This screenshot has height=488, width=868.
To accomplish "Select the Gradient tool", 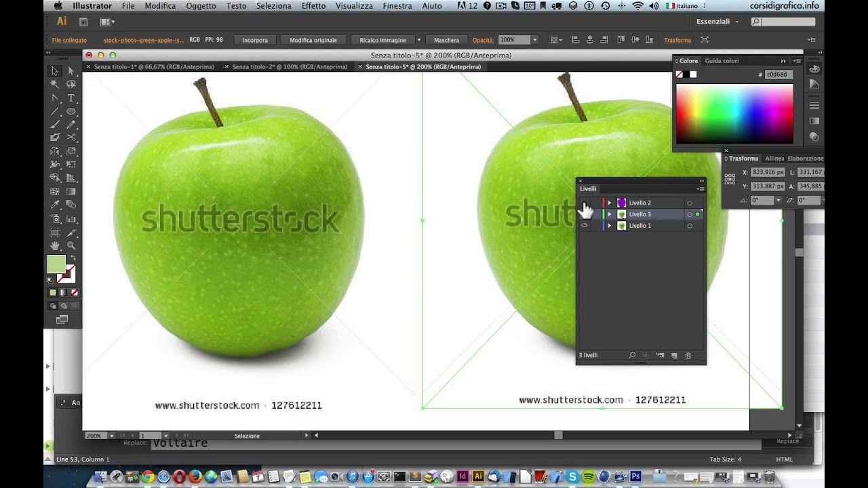I will [x=71, y=192].
